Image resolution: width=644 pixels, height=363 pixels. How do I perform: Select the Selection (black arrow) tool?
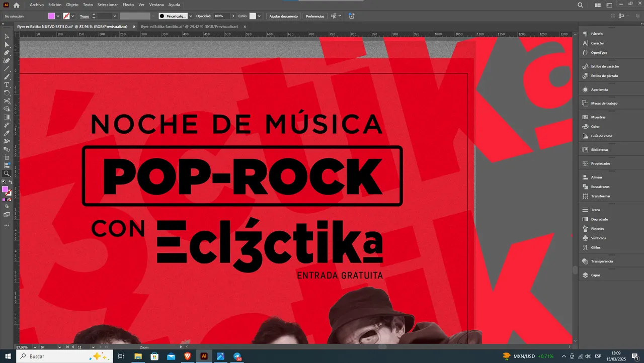pos(7,36)
